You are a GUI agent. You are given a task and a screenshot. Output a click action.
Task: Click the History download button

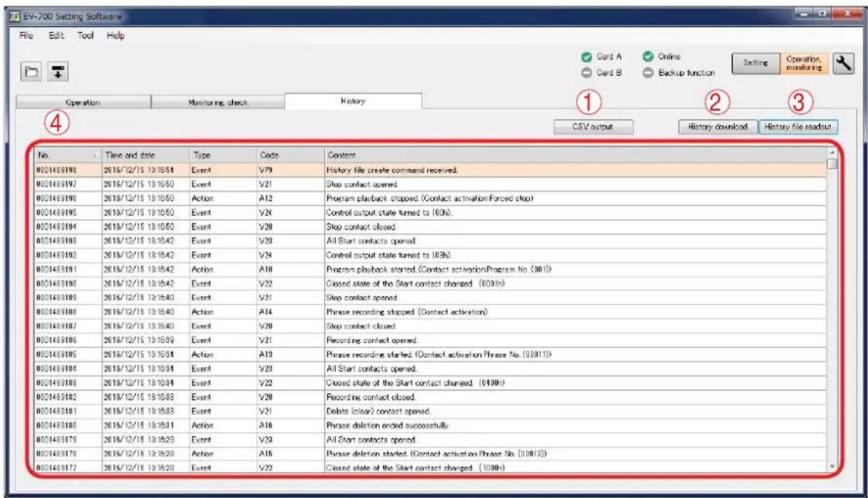pos(717,127)
